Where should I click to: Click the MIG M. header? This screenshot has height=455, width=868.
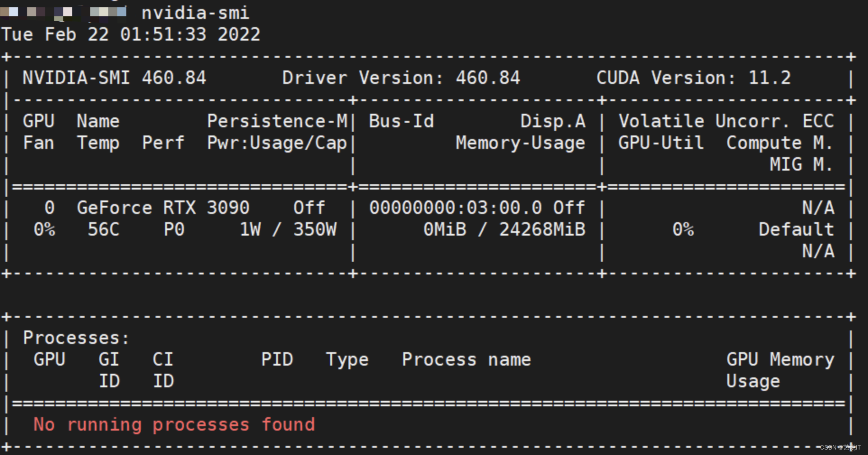click(x=801, y=165)
